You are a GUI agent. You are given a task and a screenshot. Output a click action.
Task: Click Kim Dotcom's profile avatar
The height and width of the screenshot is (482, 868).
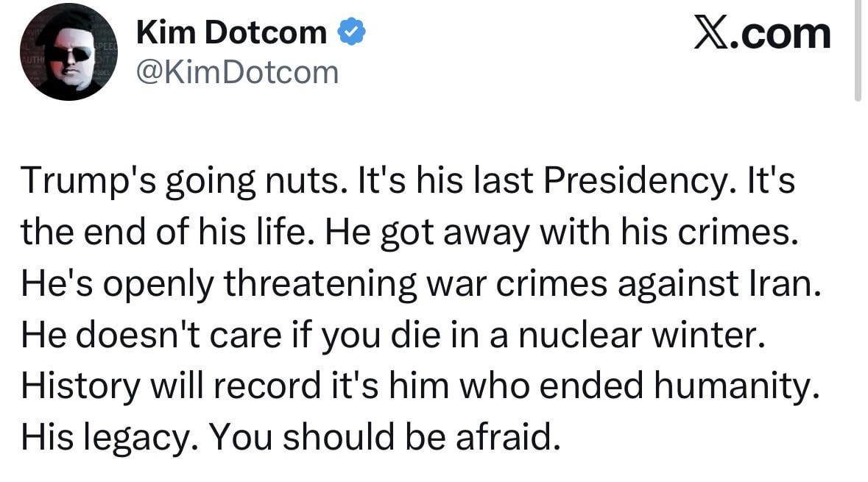[68, 52]
